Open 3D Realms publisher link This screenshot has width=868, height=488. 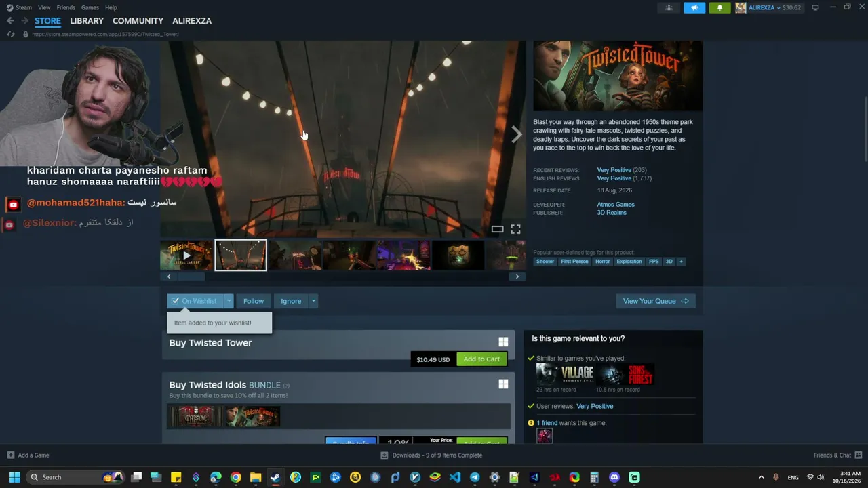pyautogui.click(x=612, y=213)
